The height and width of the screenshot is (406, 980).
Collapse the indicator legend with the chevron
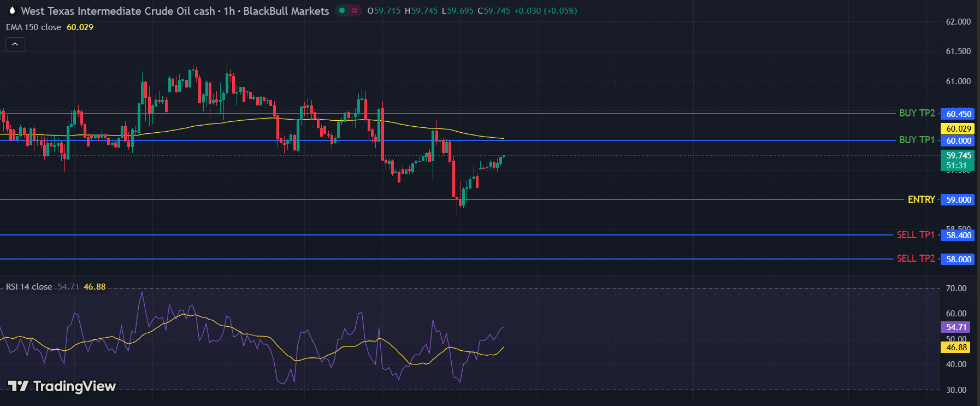pos(15,44)
